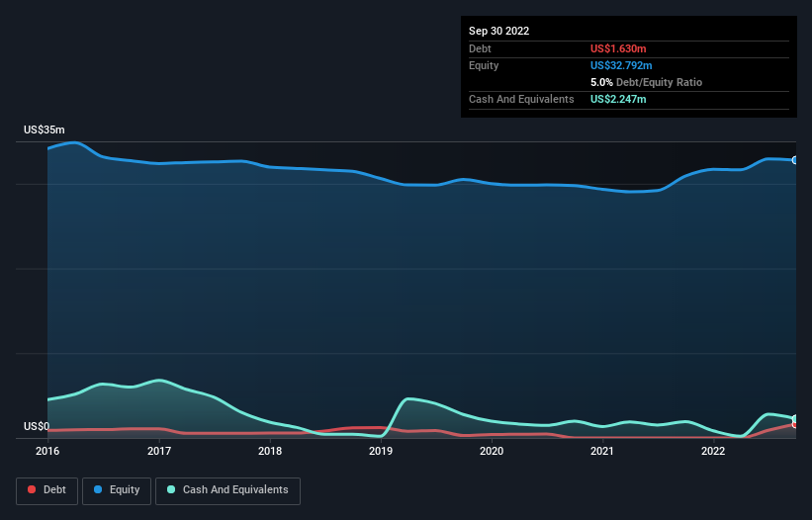Click the 2016 x-axis label

pyautogui.click(x=47, y=451)
